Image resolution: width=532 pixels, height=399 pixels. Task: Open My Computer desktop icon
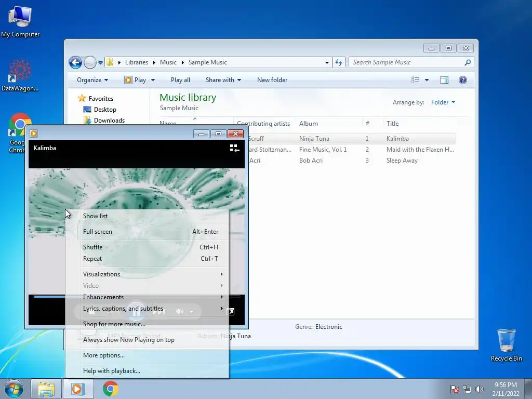(x=20, y=21)
